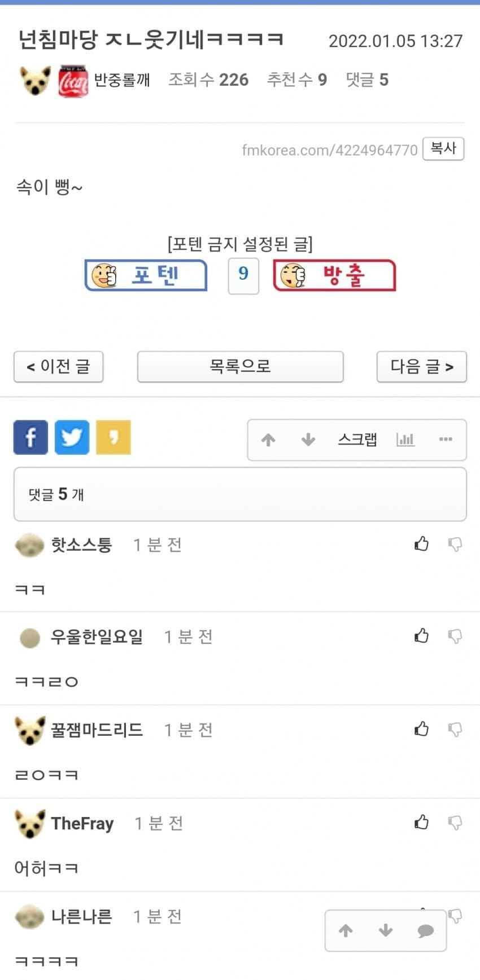Screen dimensions: 480x980
Task: Click the down arrow in scrap toolbar
Action: (x=308, y=440)
